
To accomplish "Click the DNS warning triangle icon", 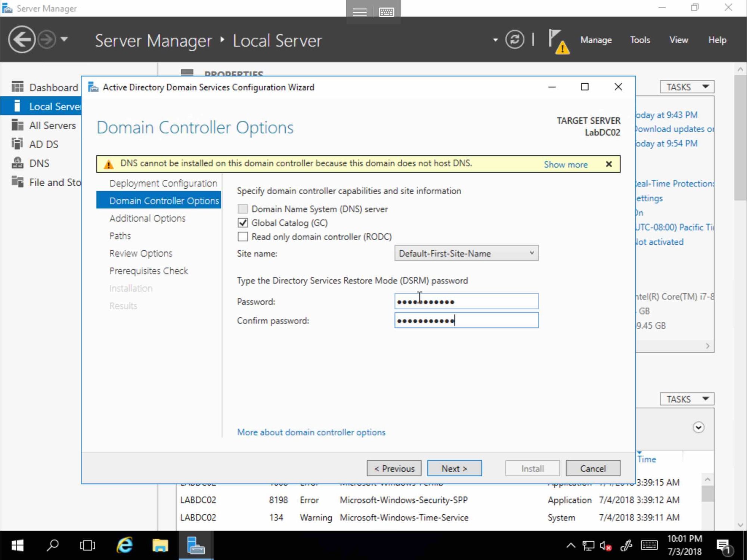I will 109,164.
